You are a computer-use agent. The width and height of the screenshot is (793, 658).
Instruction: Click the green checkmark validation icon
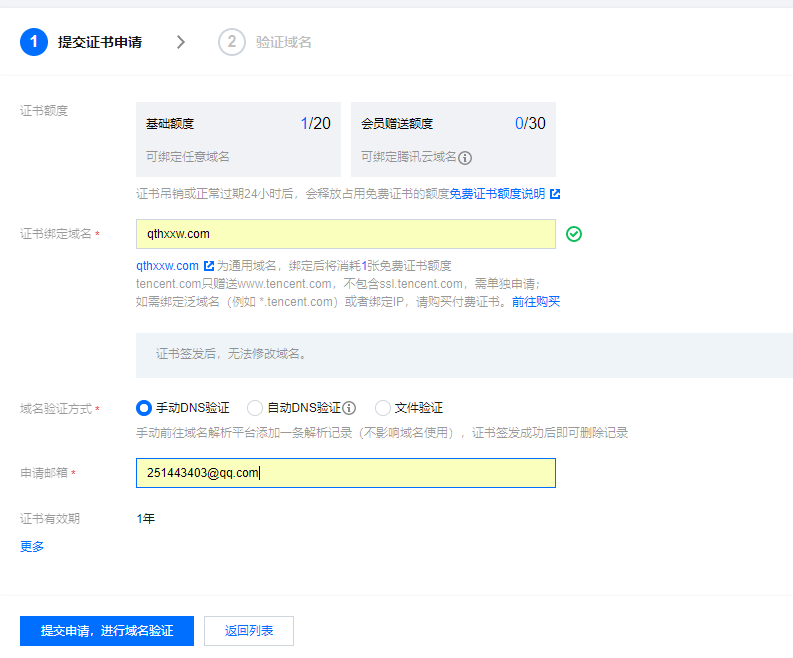[x=574, y=234]
